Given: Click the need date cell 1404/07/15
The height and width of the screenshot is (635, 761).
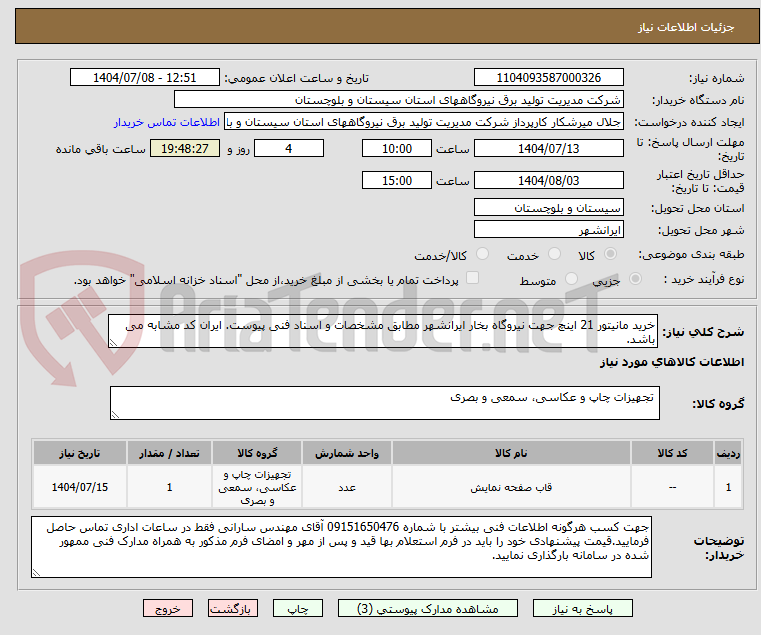Looking at the screenshot, I should (x=80, y=487).
